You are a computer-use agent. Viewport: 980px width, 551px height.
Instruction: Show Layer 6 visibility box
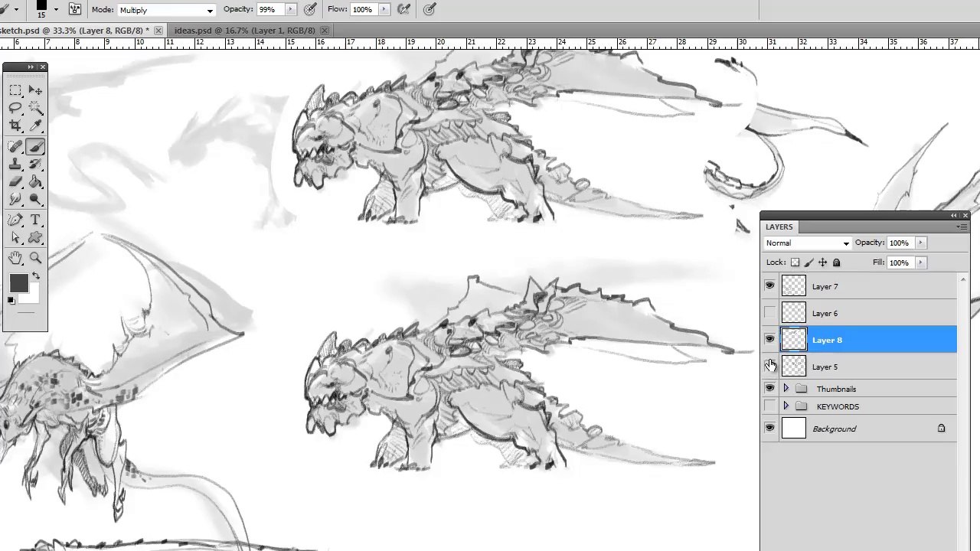tap(769, 313)
